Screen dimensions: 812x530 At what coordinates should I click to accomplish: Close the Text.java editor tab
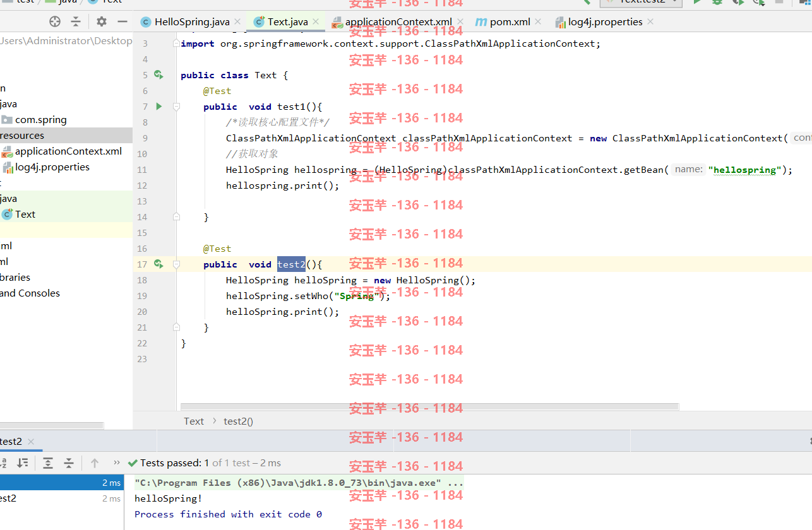[316, 22]
